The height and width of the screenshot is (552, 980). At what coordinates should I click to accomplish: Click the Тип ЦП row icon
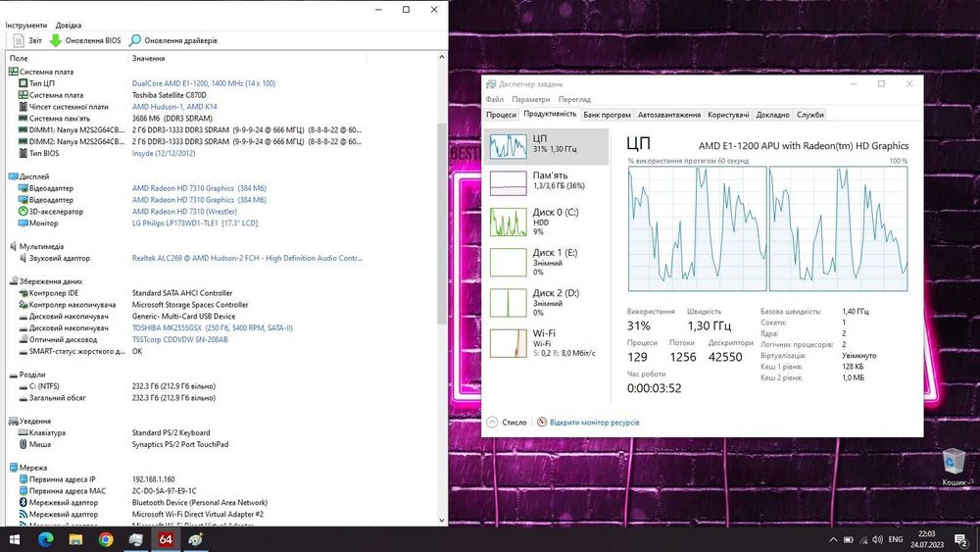(x=24, y=83)
